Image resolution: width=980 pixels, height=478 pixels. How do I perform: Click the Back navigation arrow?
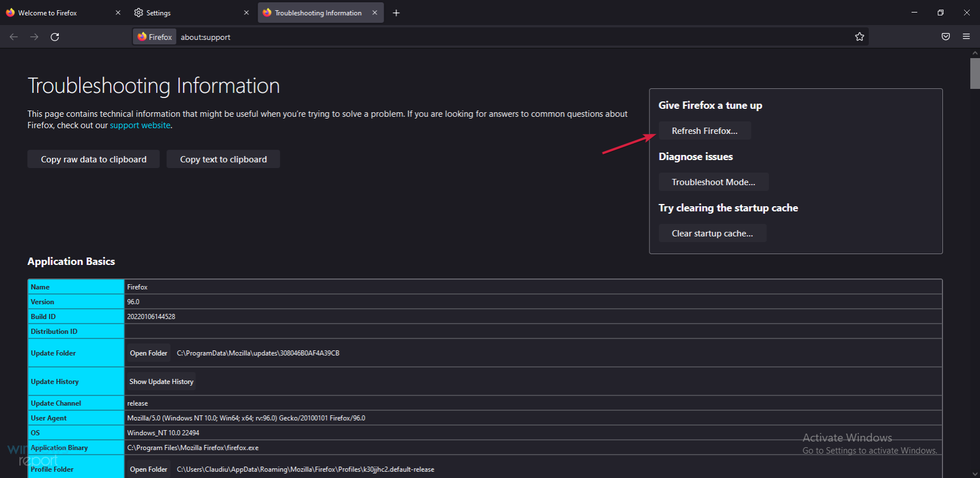pyautogui.click(x=14, y=37)
